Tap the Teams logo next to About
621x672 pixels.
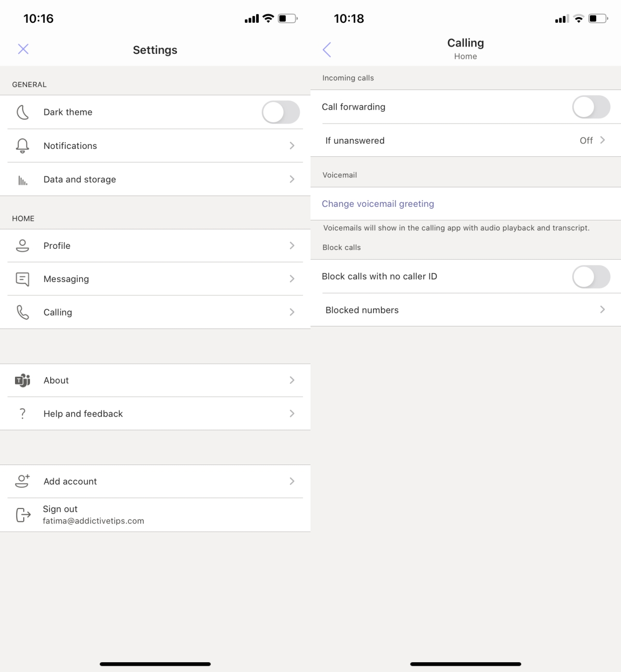click(23, 380)
